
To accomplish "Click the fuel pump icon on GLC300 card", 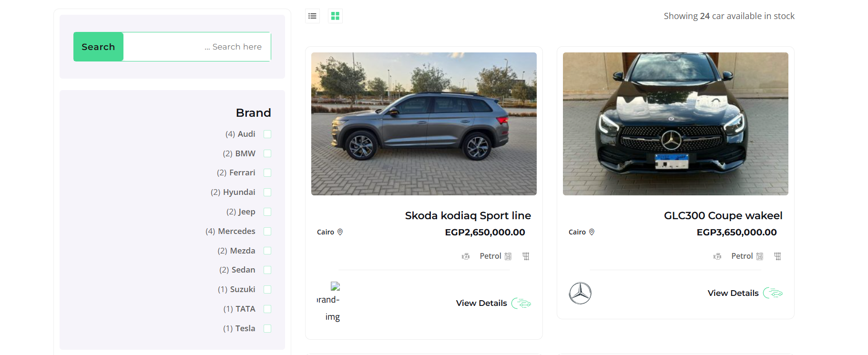I will click(x=760, y=256).
